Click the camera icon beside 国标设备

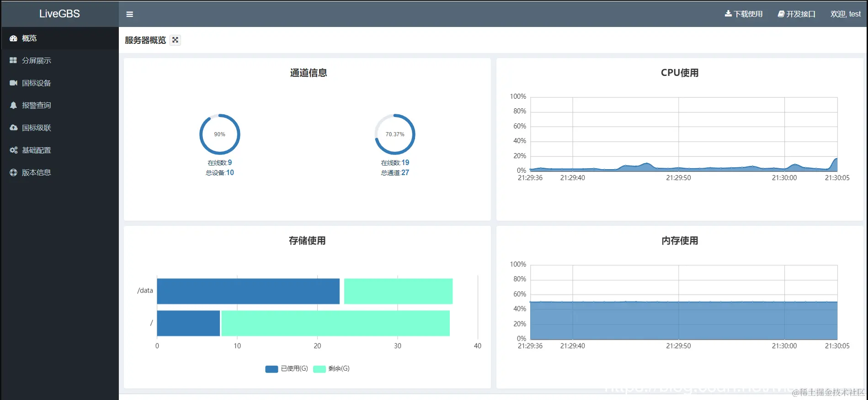[x=13, y=83]
